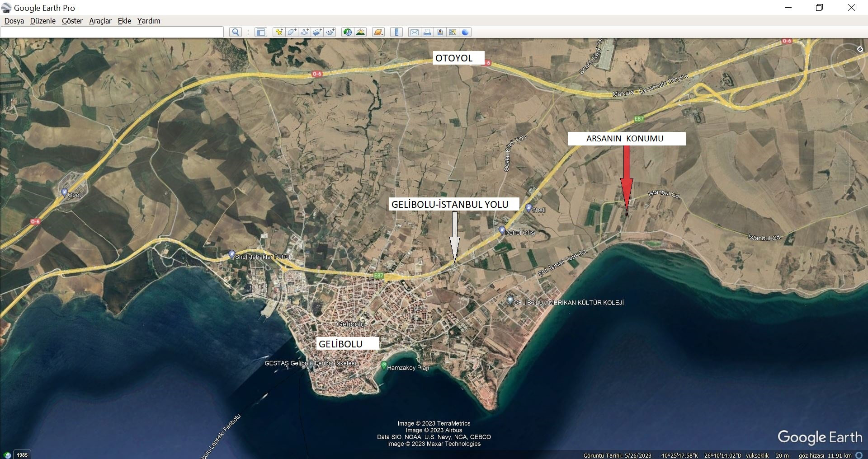Open the planet switcher dropdown
The width and height of the screenshot is (868, 459).
click(x=378, y=32)
